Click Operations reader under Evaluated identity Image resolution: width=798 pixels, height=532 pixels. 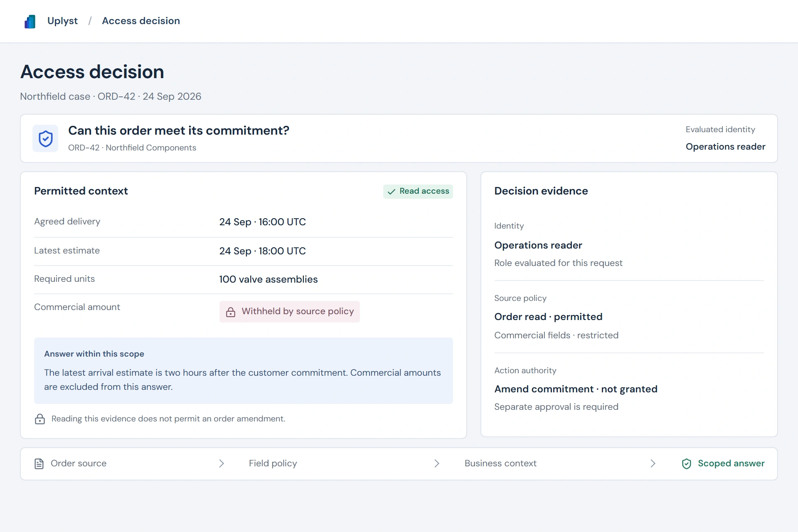pyautogui.click(x=725, y=147)
